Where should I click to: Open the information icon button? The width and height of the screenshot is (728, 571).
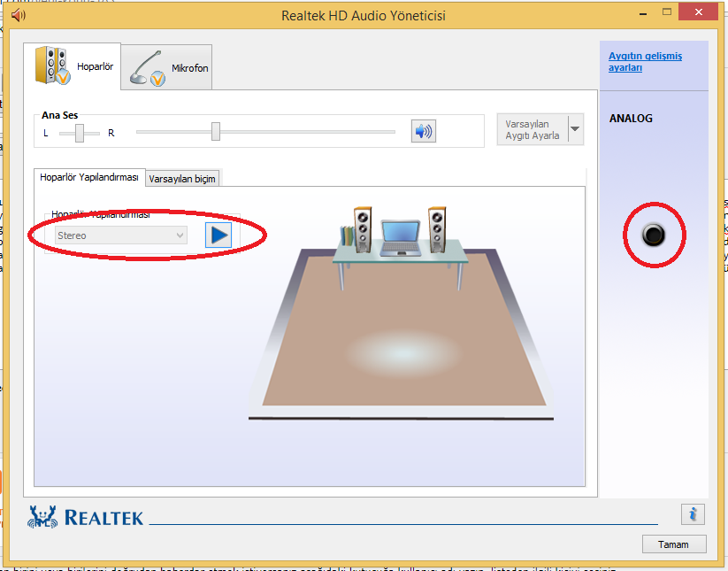[693, 514]
